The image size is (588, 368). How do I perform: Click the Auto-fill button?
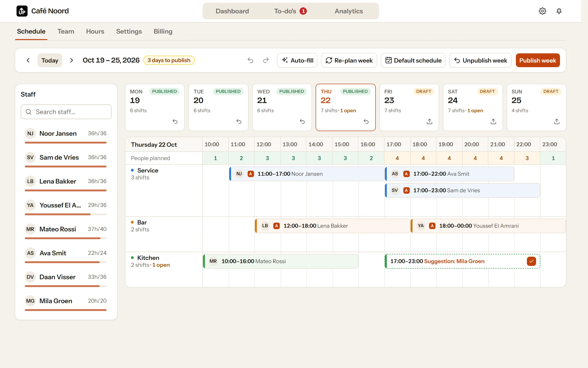[x=297, y=60]
